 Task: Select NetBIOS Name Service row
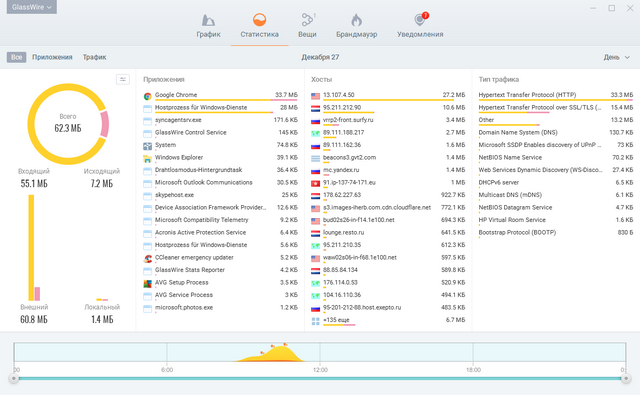click(556, 158)
